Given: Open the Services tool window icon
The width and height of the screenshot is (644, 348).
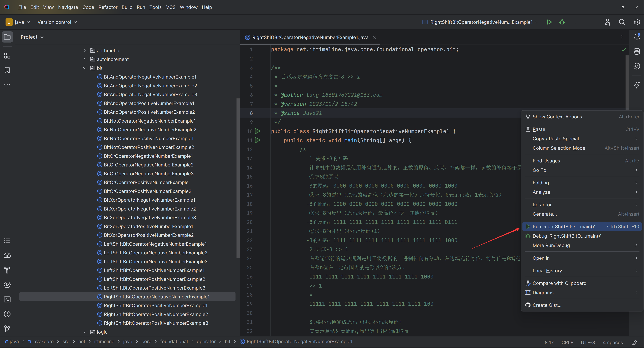Looking at the screenshot, I should (x=7, y=285).
